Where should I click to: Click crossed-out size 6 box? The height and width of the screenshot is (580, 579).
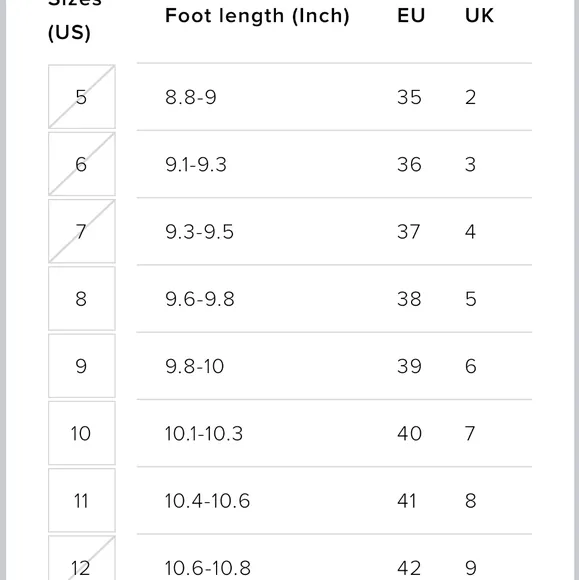click(82, 164)
